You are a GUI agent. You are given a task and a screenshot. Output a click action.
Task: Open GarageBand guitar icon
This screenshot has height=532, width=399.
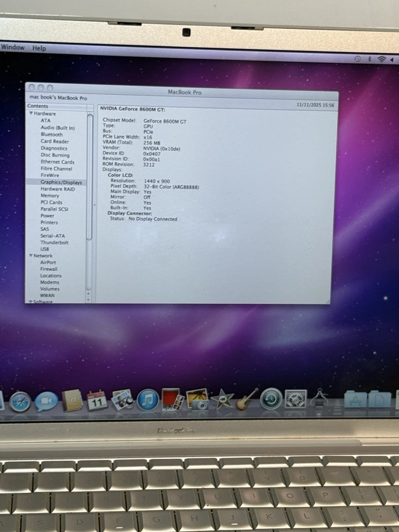pos(247,400)
